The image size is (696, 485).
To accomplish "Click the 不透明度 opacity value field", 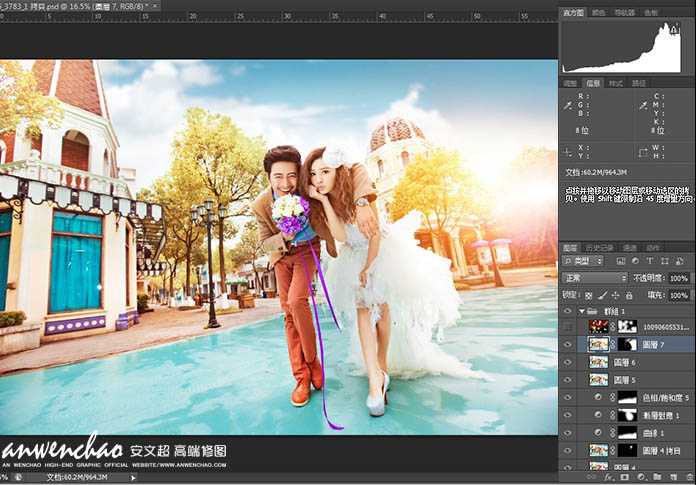I will 679,278.
